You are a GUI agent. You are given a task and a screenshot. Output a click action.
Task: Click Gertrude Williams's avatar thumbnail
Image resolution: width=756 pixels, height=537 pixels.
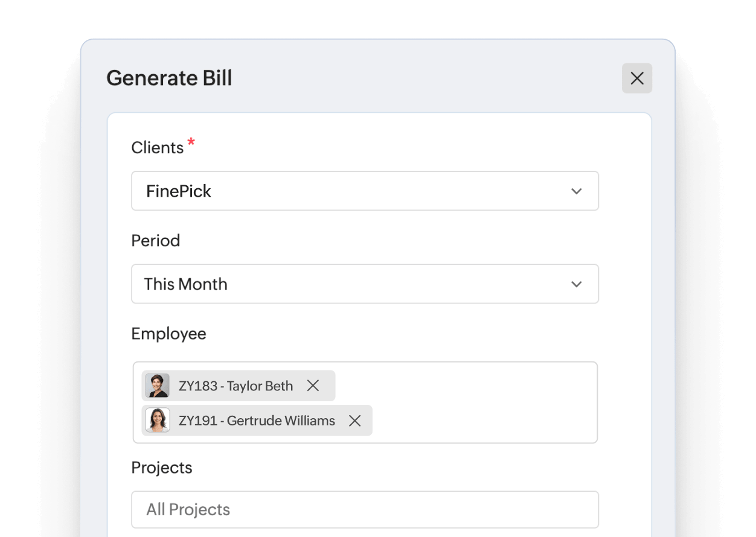pos(157,421)
